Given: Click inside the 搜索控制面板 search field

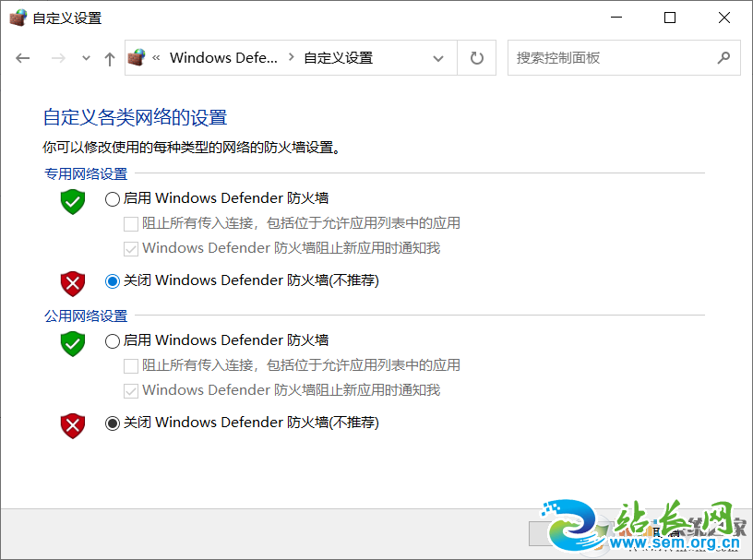Looking at the screenshot, I should (591, 57).
